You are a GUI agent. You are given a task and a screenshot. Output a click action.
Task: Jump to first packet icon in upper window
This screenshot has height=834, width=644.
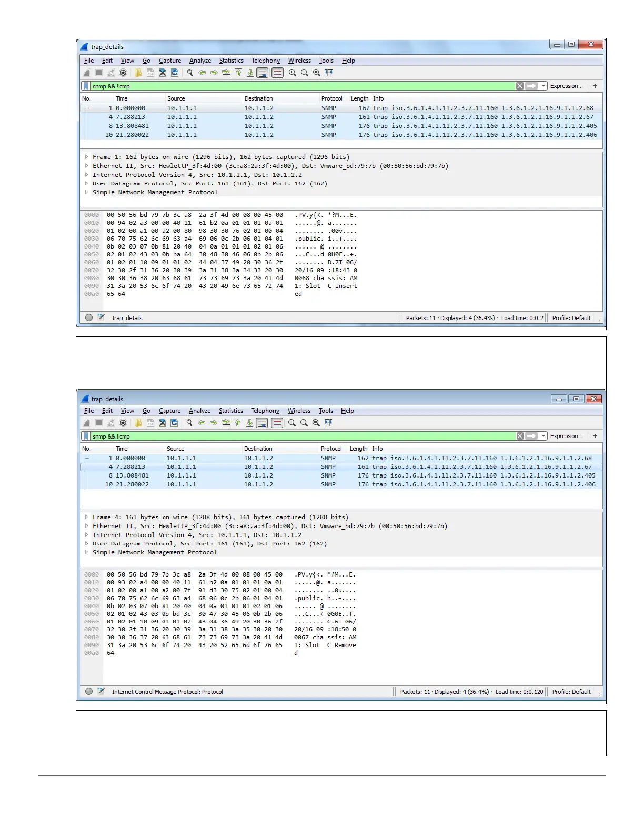(x=238, y=73)
